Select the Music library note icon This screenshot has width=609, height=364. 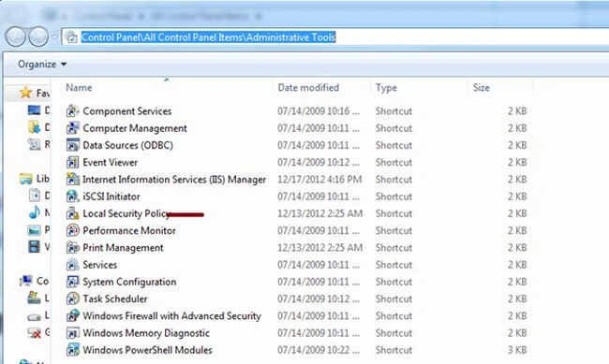coord(34,212)
